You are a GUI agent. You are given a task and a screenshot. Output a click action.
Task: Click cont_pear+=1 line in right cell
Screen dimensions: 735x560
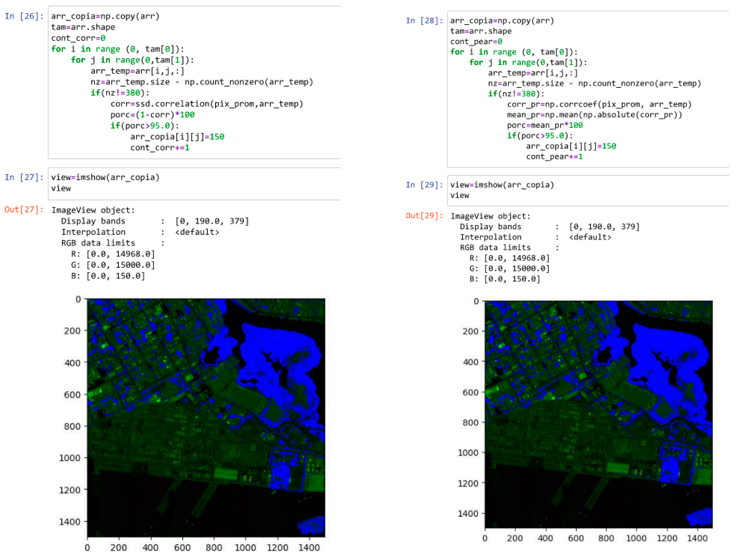click(554, 157)
